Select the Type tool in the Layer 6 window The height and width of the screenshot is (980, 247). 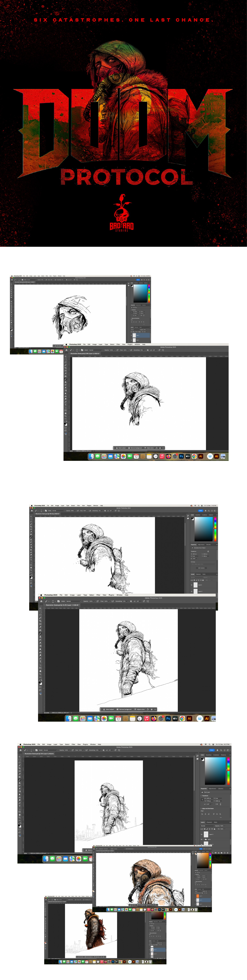(66, 405)
